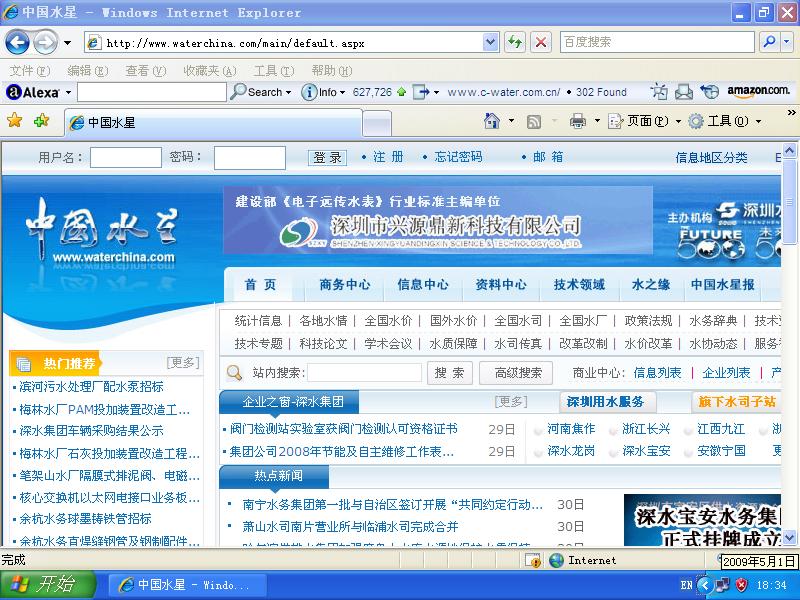
Task: Click the 深圳市兴源鼎新科技有限公司 banner
Action: pos(438,220)
